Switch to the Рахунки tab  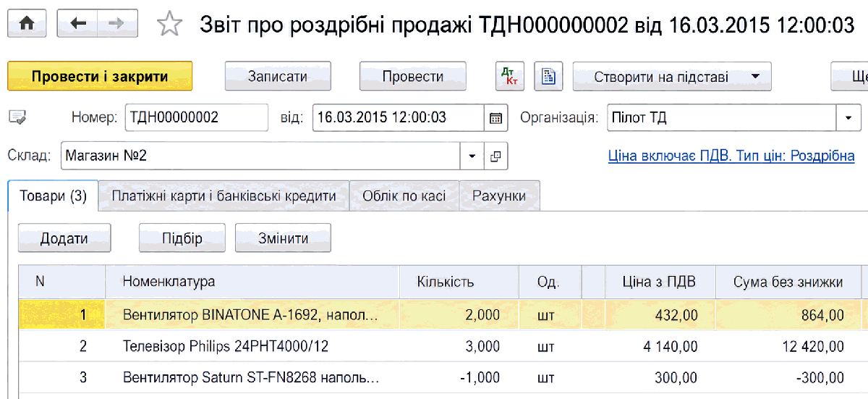[x=499, y=196]
